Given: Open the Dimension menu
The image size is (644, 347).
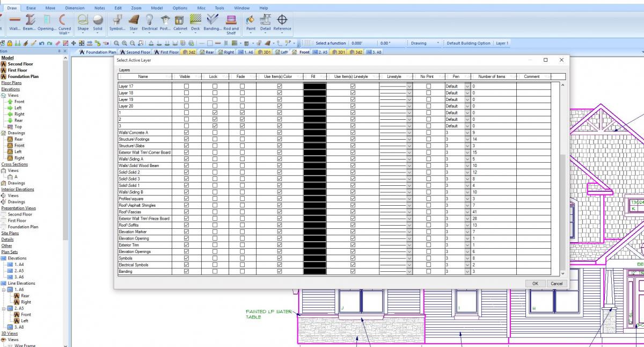Looking at the screenshot, I should (x=75, y=8).
